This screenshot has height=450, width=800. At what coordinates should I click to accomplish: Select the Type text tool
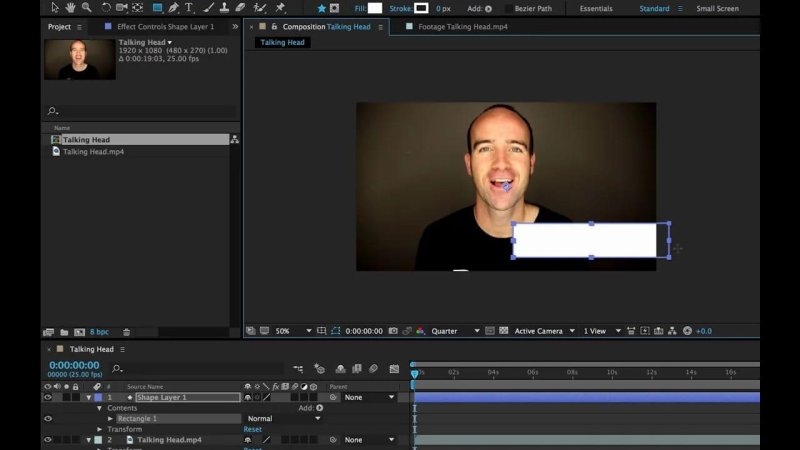189,8
